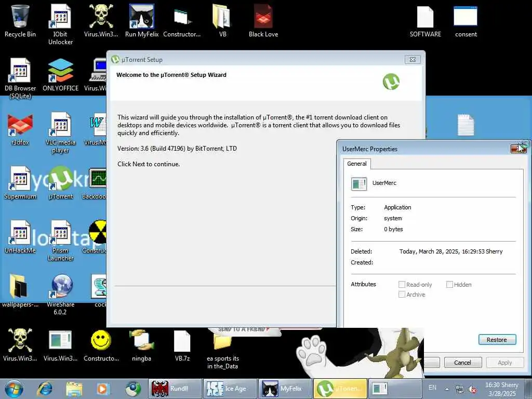Select the text document icon below consent
The height and width of the screenshot is (399, 532).
tap(465, 125)
